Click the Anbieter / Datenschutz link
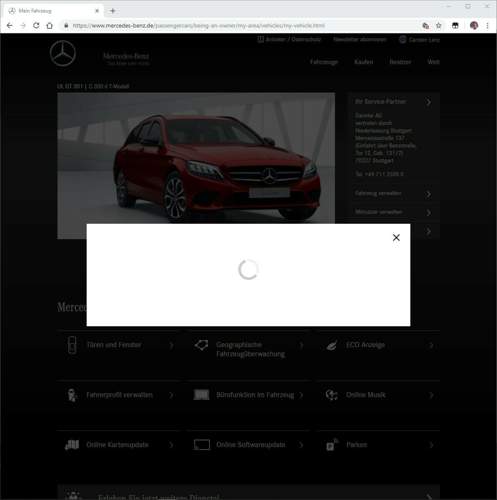This screenshot has width=497, height=500. (289, 39)
